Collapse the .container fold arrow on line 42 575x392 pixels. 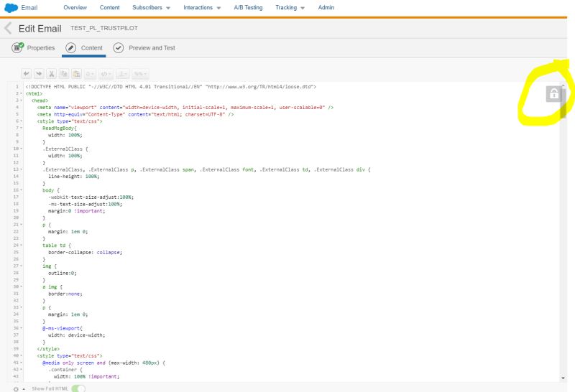(x=22, y=370)
